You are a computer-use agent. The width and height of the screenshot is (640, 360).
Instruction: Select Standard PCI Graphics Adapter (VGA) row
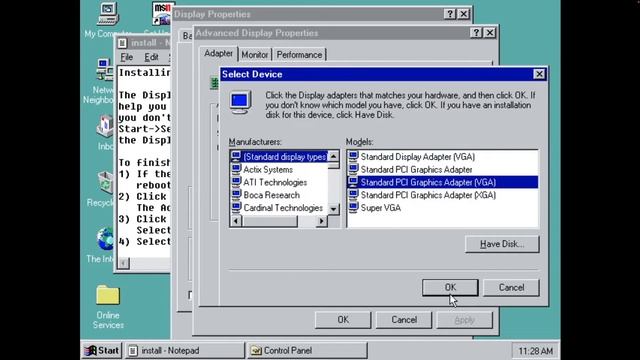tap(442, 182)
